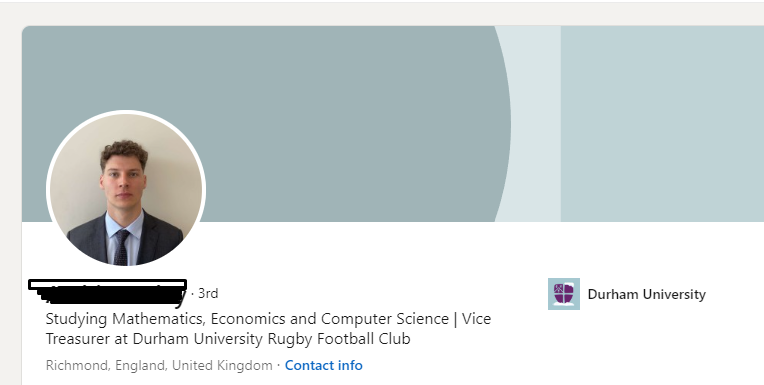Click the gray page margin left of card

point(11,205)
